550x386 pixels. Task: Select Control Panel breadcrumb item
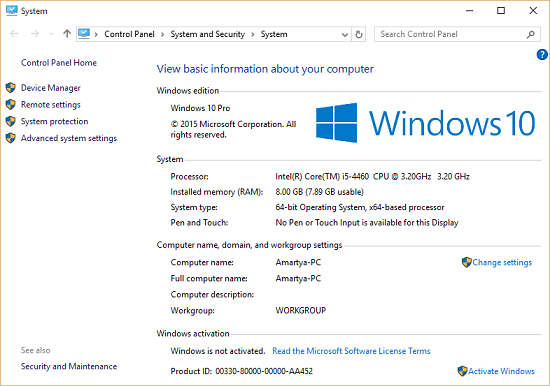click(129, 34)
